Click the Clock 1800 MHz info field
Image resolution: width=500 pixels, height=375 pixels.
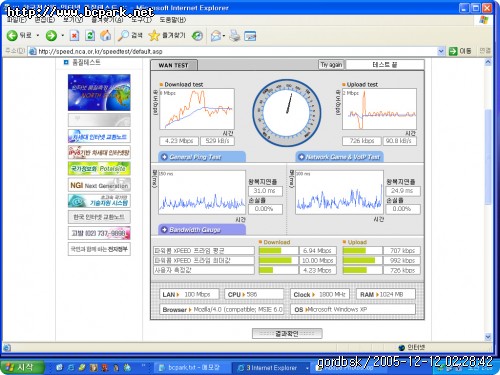pos(320,294)
